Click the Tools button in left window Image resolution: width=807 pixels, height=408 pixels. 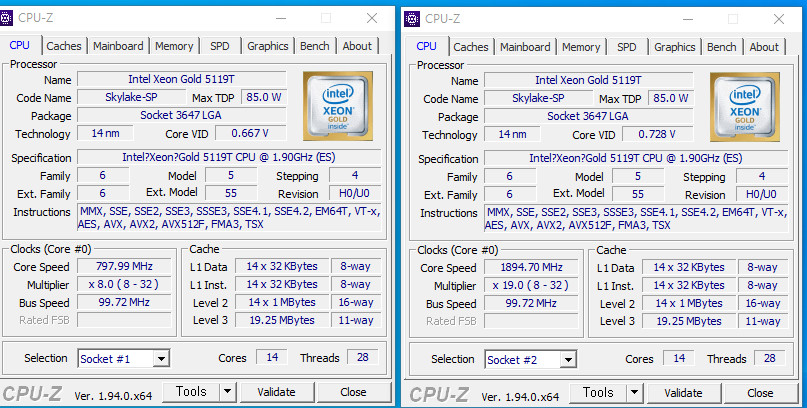pos(191,392)
